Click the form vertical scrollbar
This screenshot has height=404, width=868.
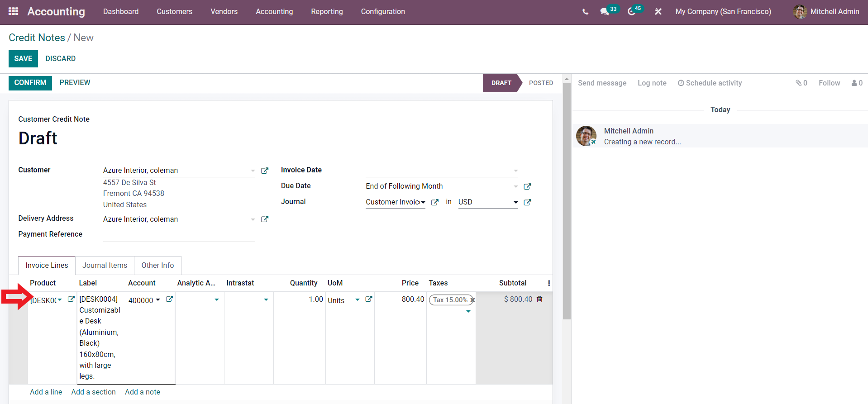click(567, 201)
